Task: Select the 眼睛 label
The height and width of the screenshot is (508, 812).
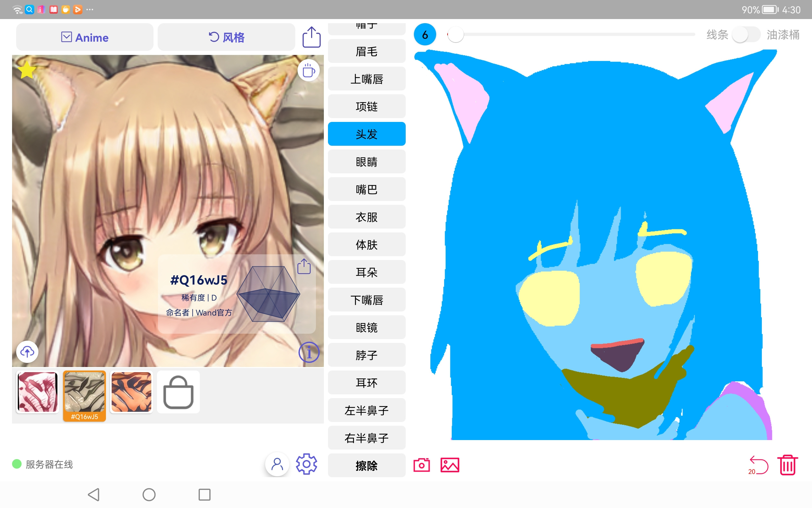Action: click(367, 162)
